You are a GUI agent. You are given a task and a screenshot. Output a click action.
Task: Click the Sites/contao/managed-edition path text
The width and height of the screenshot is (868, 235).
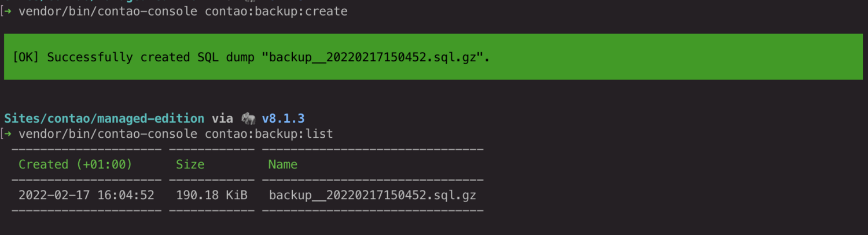(104, 119)
